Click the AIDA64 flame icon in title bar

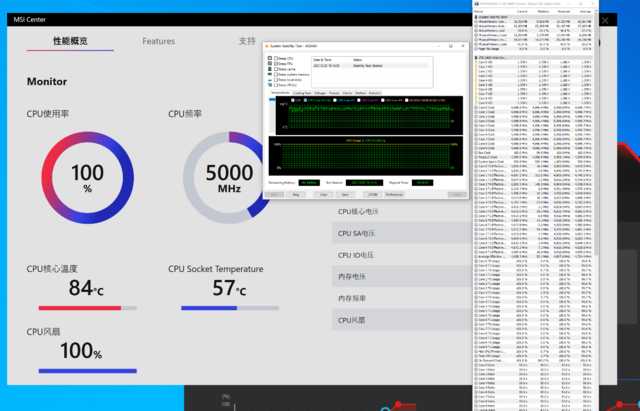click(x=267, y=46)
